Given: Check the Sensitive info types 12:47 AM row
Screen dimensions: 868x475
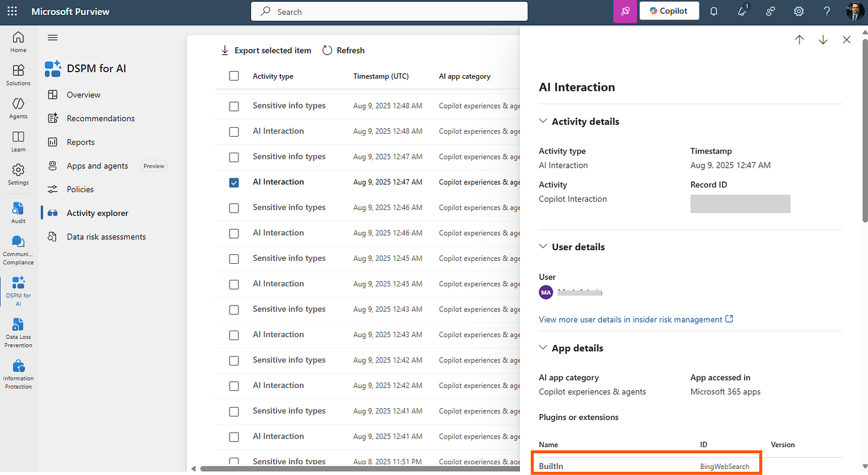Looking at the screenshot, I should 234,157.
